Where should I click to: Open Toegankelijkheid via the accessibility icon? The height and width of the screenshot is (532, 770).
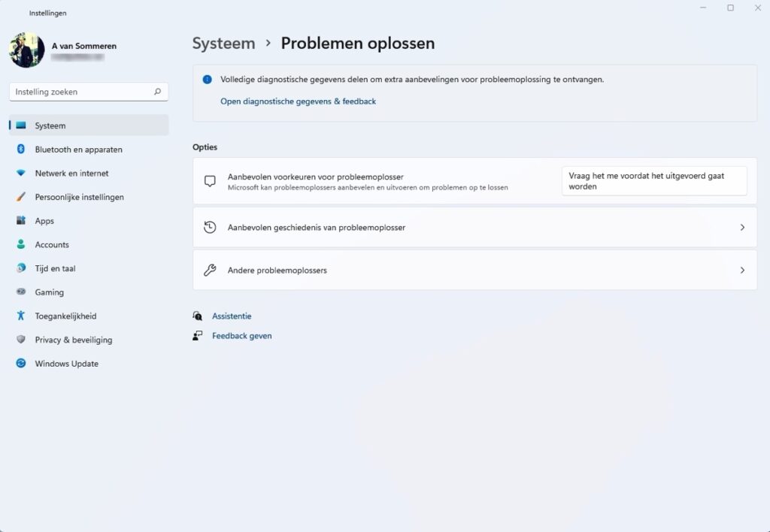(x=21, y=316)
